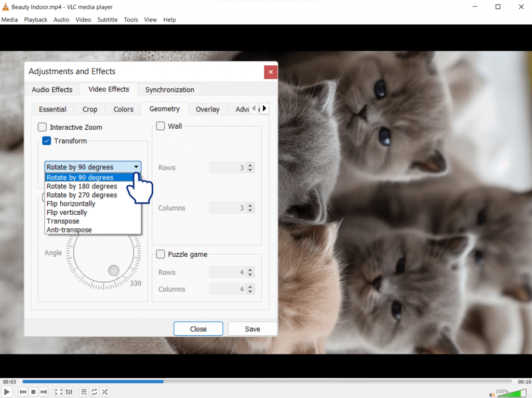Switch to Video Effects tab
The image size is (532, 398).
click(x=109, y=89)
